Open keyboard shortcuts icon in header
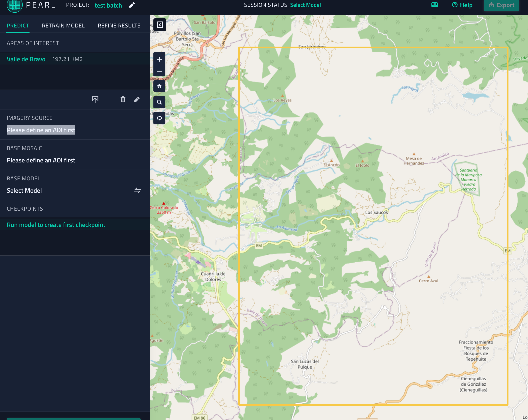This screenshot has width=528, height=420. [x=434, y=5]
